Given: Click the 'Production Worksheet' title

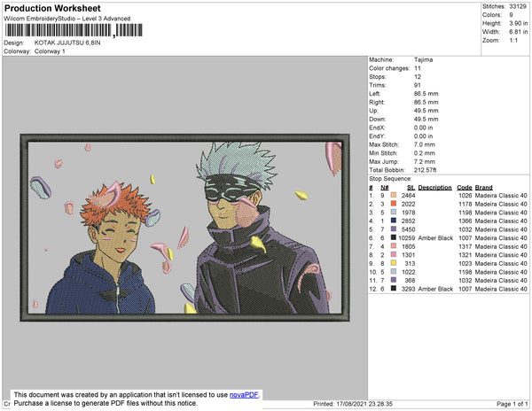Looking at the screenshot, I should click(52, 8).
